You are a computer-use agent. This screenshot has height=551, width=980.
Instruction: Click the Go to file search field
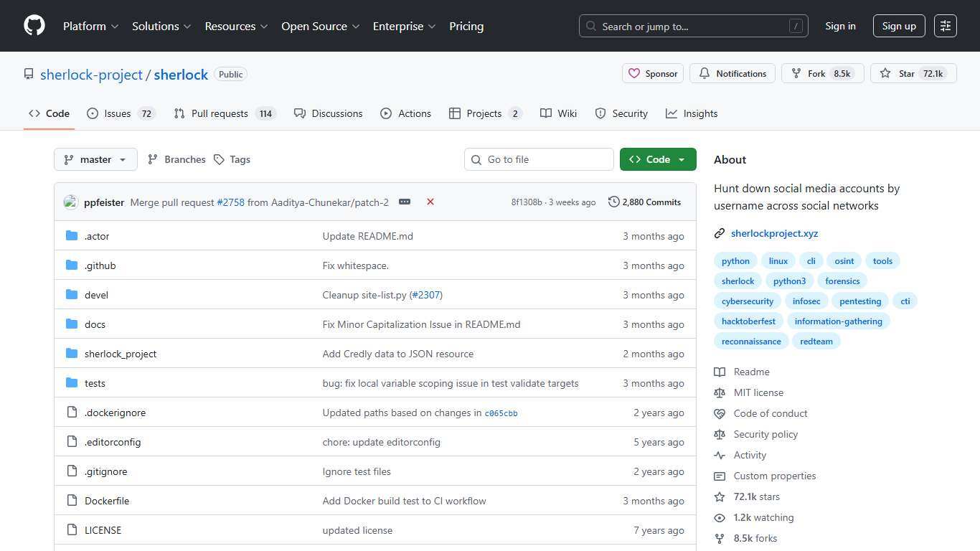click(x=539, y=159)
